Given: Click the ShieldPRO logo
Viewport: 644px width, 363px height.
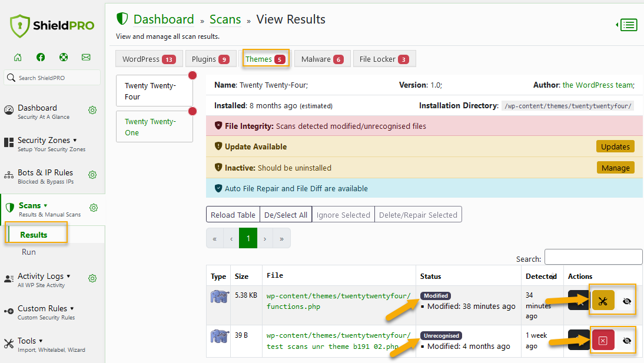Looking at the screenshot, I should tap(52, 26).
